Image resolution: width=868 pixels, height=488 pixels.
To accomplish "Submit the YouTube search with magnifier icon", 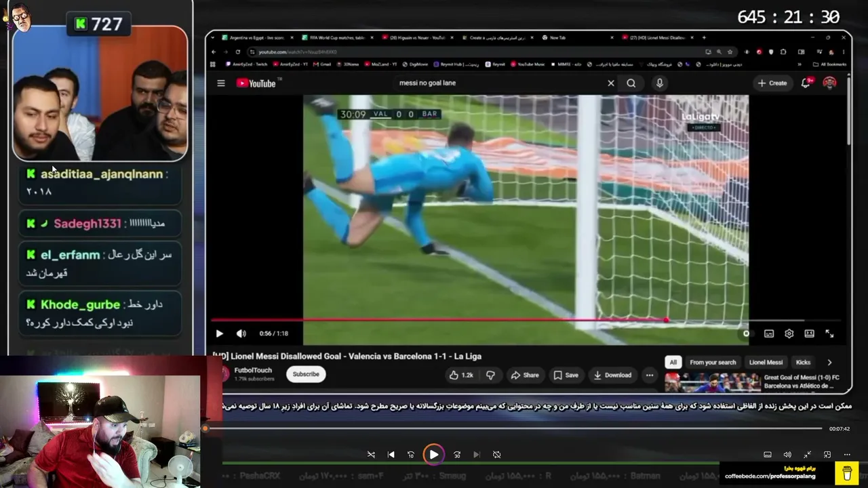I will click(x=631, y=83).
